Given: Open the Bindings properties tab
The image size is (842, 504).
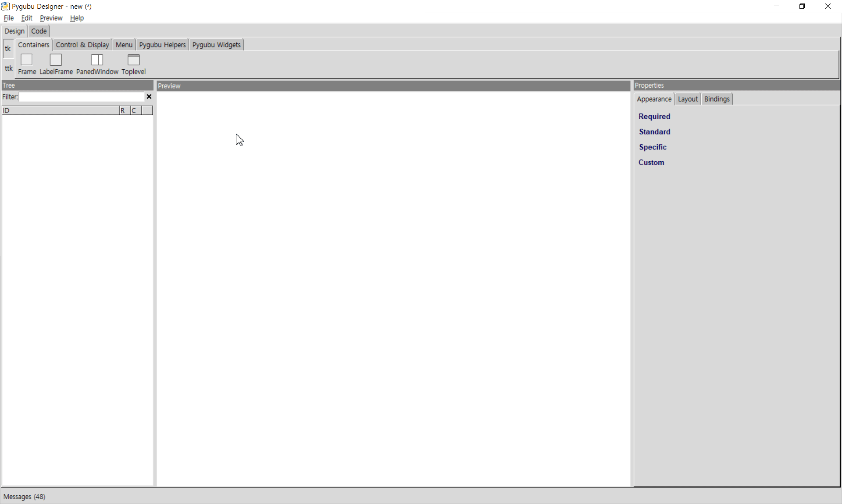Looking at the screenshot, I should tap(717, 99).
